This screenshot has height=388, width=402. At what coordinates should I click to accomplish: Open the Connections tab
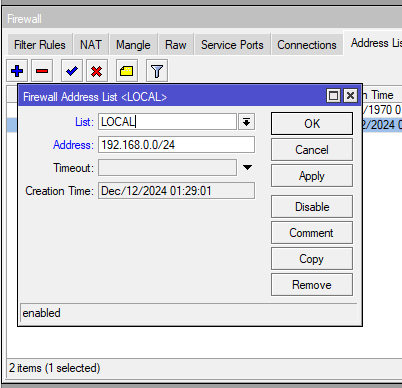pyautogui.click(x=307, y=45)
